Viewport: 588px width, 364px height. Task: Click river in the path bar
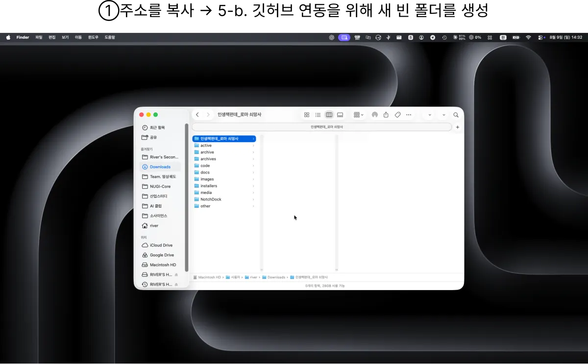pos(251,277)
